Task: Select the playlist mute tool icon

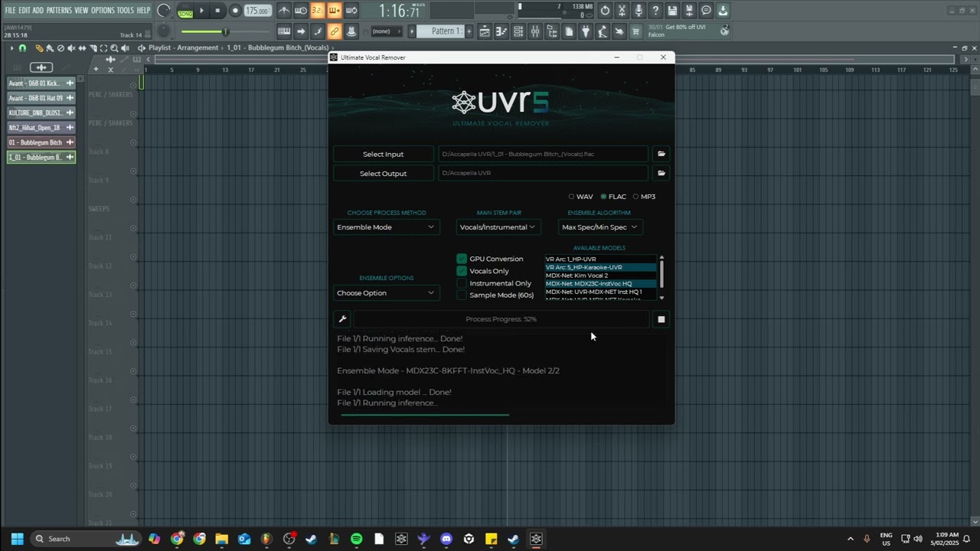Action: pos(71,48)
